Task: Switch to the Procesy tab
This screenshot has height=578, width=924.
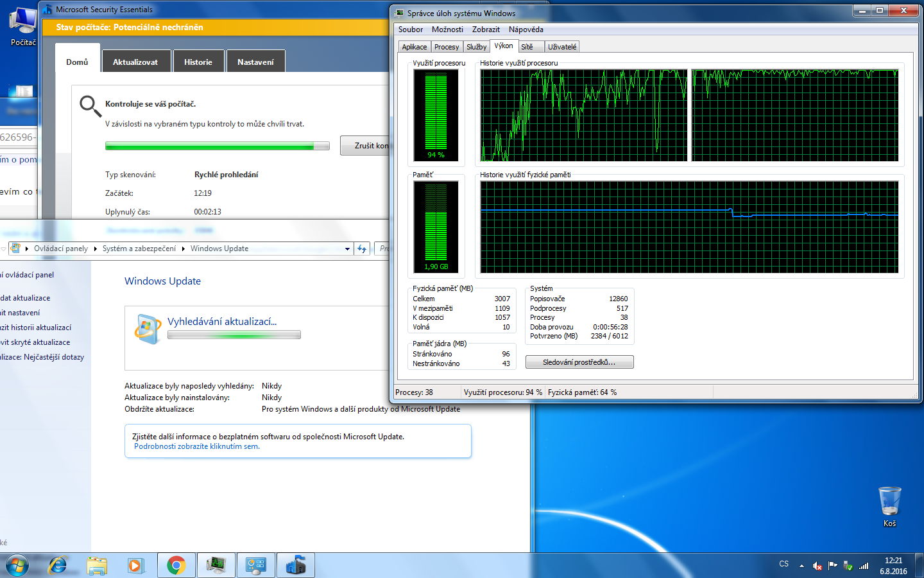Action: coord(447,47)
